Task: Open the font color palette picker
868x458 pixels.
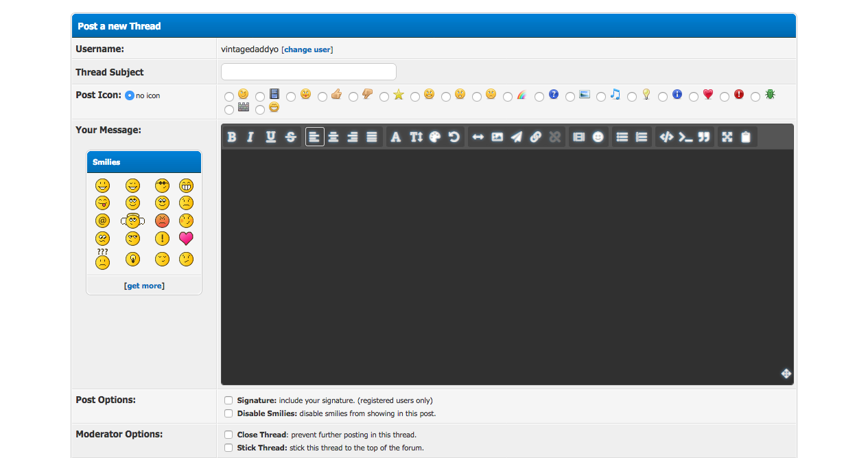Action: (x=435, y=137)
